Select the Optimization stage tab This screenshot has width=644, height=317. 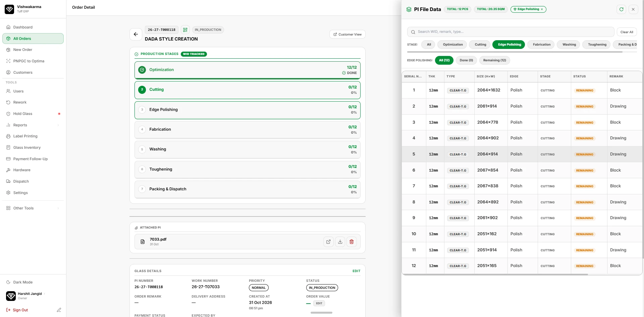tap(452, 45)
